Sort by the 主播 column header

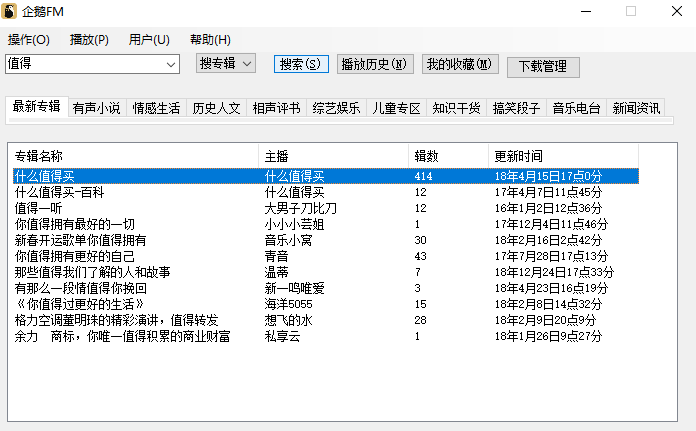pos(333,156)
